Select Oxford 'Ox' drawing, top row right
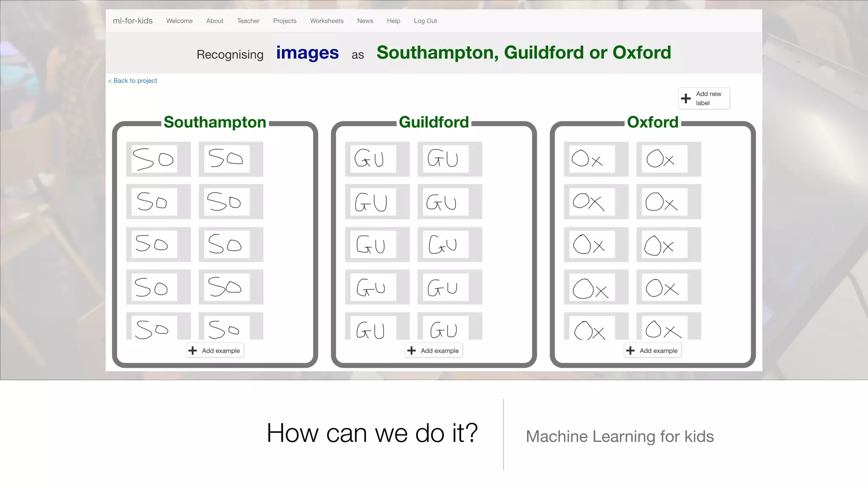 click(669, 159)
